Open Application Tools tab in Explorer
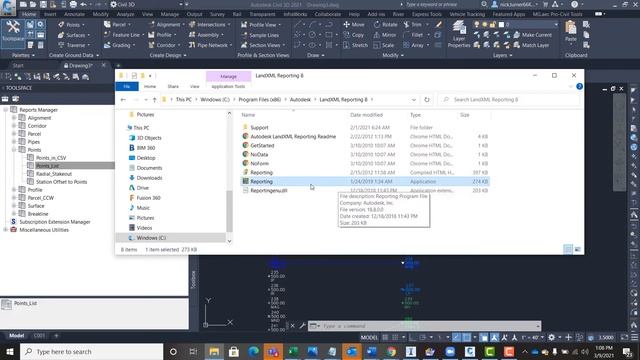 228,87
